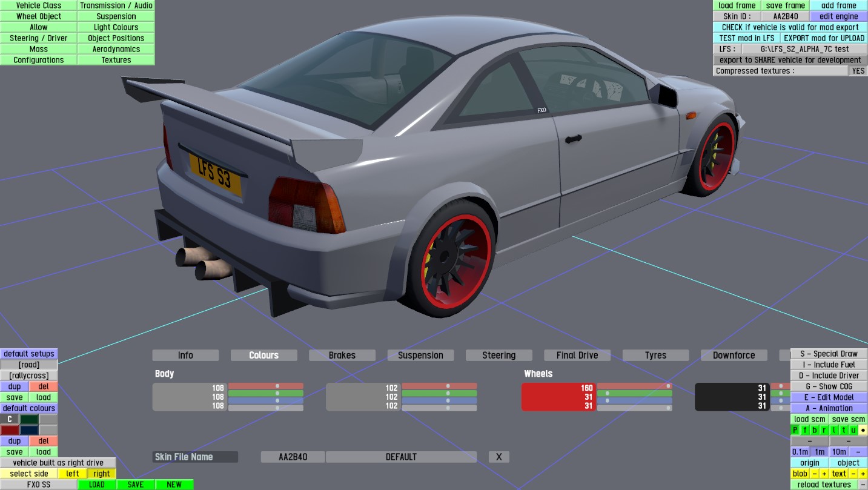Switch to the Colours tab
The height and width of the screenshot is (490, 868).
[x=264, y=356]
